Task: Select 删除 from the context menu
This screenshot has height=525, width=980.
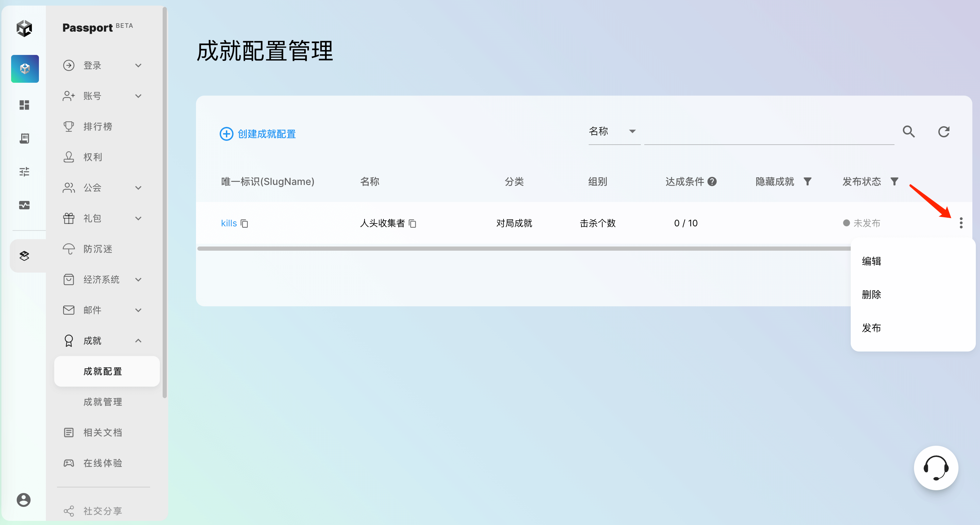Action: point(872,294)
